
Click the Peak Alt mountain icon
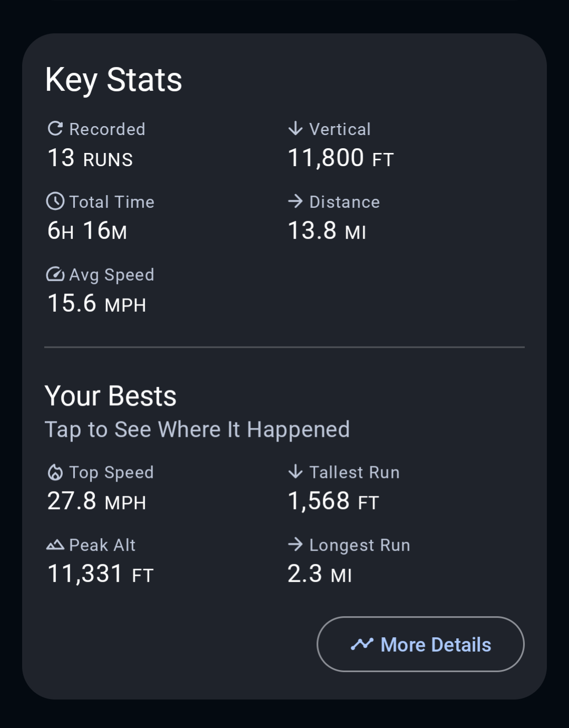pos(55,545)
